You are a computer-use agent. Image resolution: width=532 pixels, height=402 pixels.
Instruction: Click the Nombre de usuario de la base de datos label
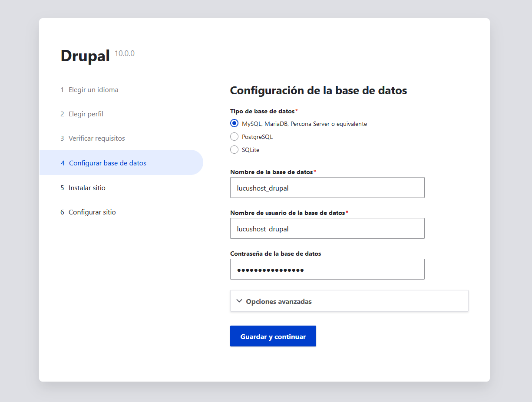(287, 213)
